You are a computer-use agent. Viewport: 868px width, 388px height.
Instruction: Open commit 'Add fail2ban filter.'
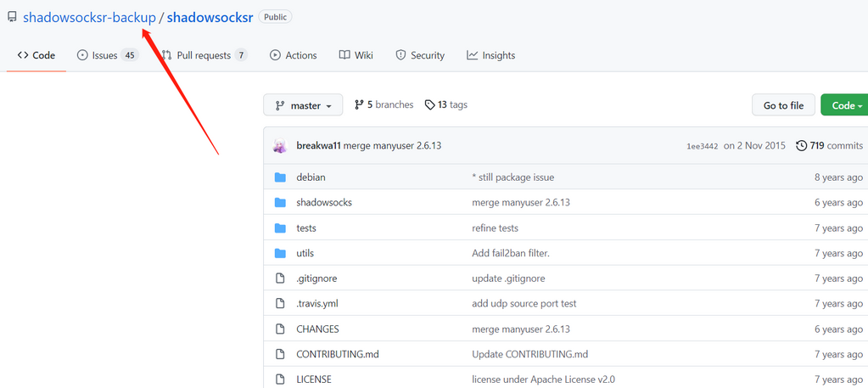point(511,253)
